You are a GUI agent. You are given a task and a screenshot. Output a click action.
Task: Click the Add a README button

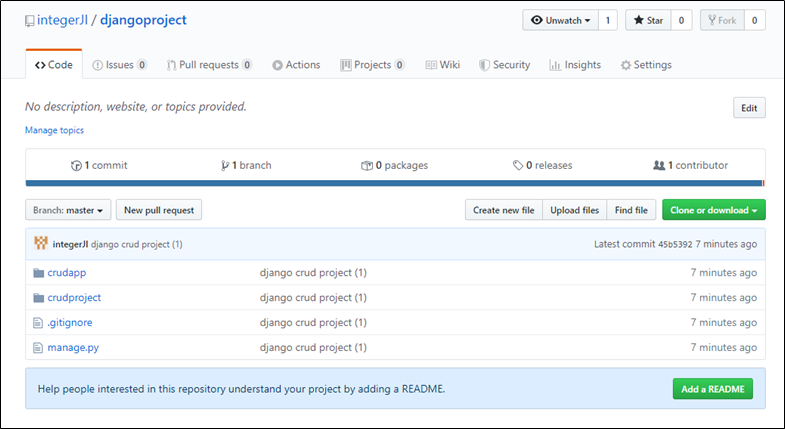[x=712, y=389]
